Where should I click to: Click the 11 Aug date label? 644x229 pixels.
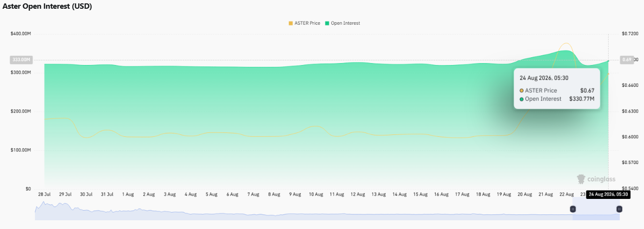pos(337,194)
